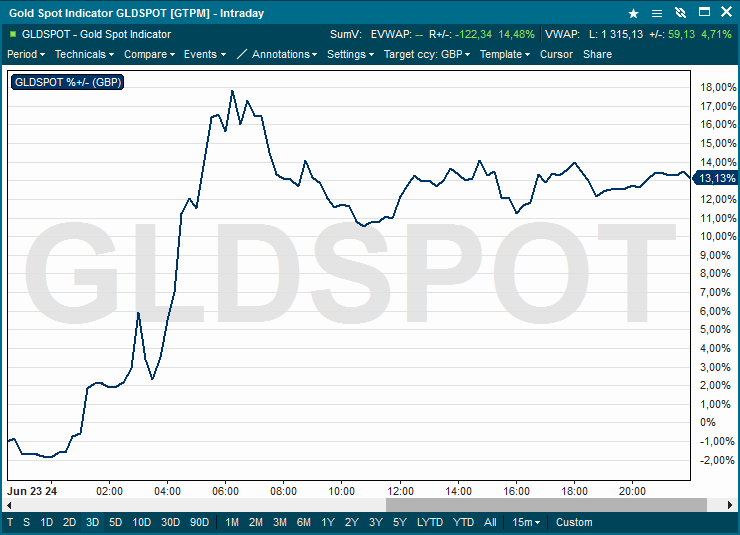740x535 pixels.
Task: Open the 15m interval dropdown
Action: pyautogui.click(x=526, y=522)
